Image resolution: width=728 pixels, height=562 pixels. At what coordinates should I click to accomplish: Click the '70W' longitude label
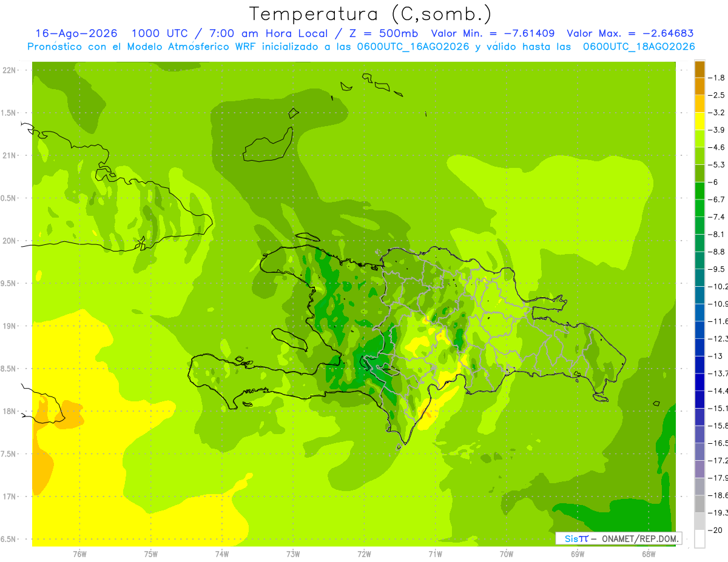(x=506, y=554)
